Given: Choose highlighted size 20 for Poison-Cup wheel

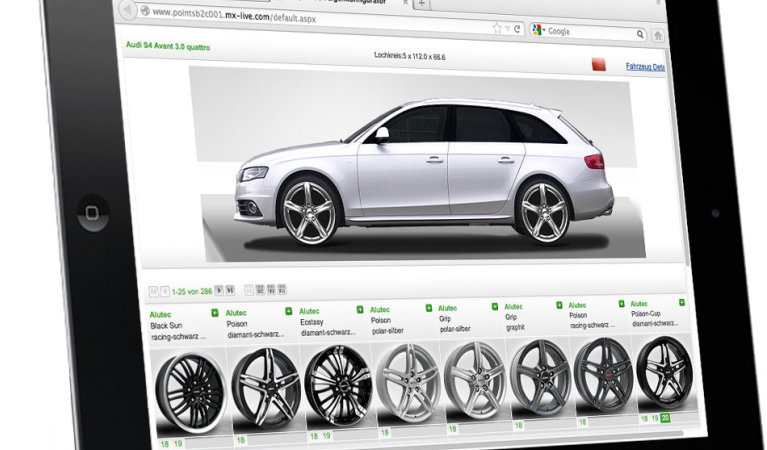Looking at the screenshot, I should click(x=665, y=418).
